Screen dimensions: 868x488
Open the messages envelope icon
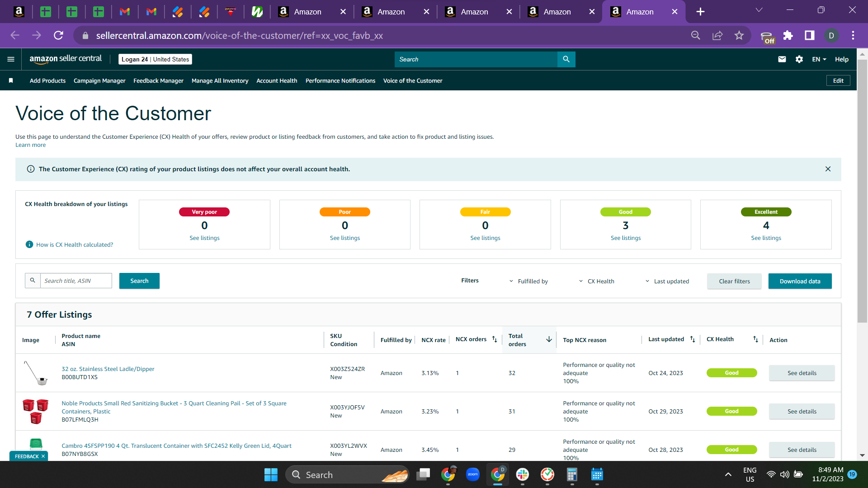[782, 59]
